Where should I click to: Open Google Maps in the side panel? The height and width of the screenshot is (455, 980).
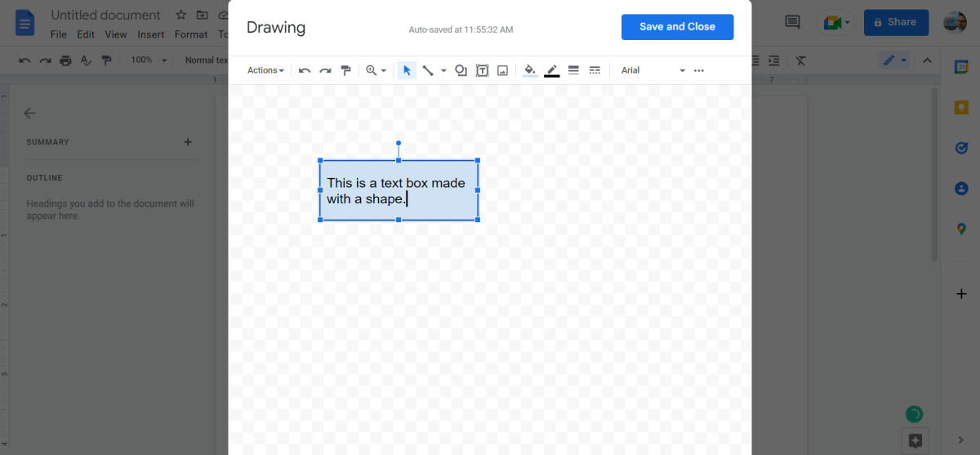tap(961, 229)
